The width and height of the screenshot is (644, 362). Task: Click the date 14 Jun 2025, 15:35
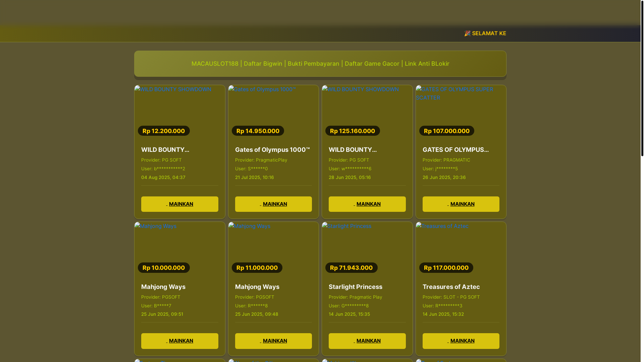tap(350, 314)
